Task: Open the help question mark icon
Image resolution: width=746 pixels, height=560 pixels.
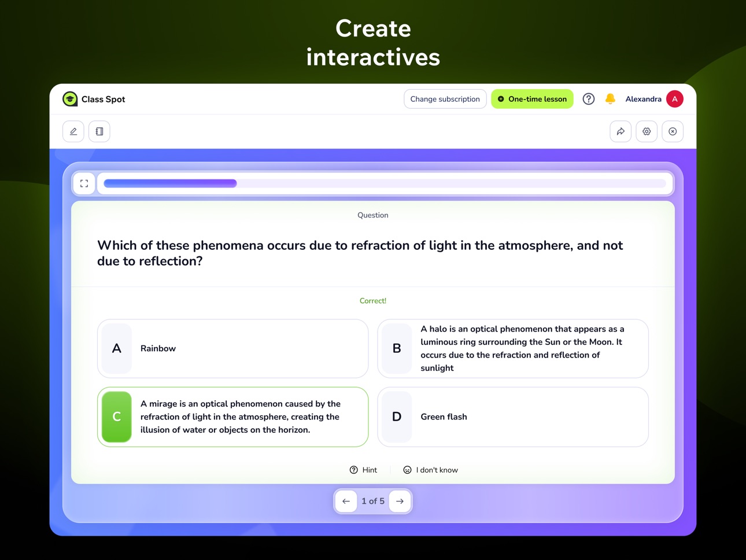Action: [589, 99]
